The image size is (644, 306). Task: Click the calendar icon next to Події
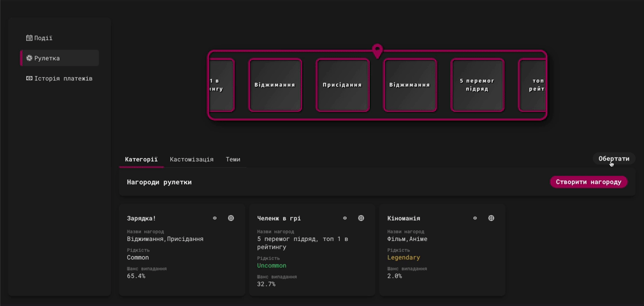pyautogui.click(x=29, y=38)
